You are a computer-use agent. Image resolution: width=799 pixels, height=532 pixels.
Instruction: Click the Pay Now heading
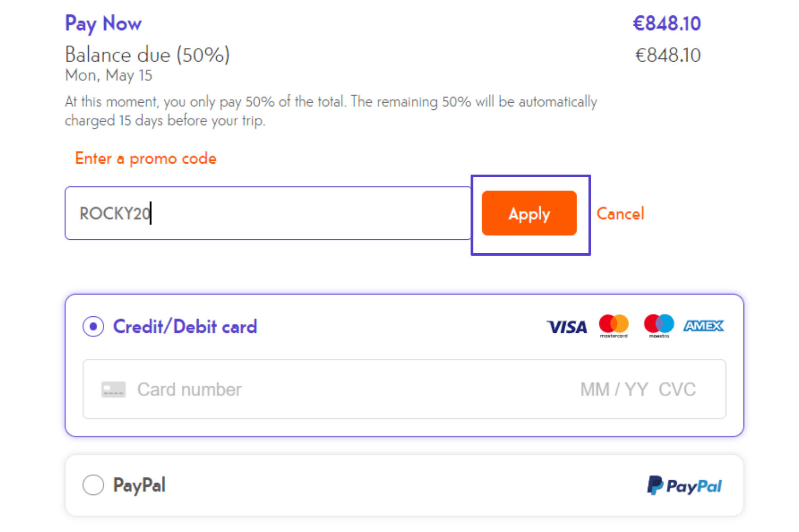[103, 24]
